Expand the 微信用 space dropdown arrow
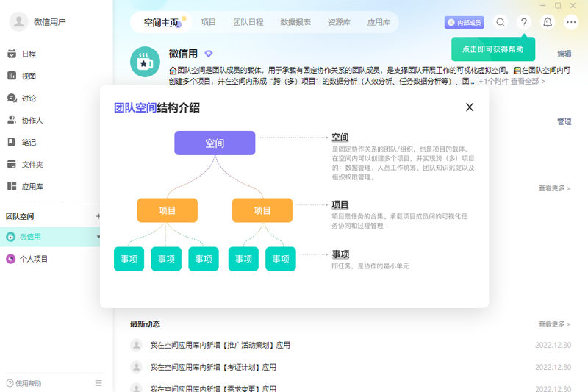 click(x=98, y=237)
